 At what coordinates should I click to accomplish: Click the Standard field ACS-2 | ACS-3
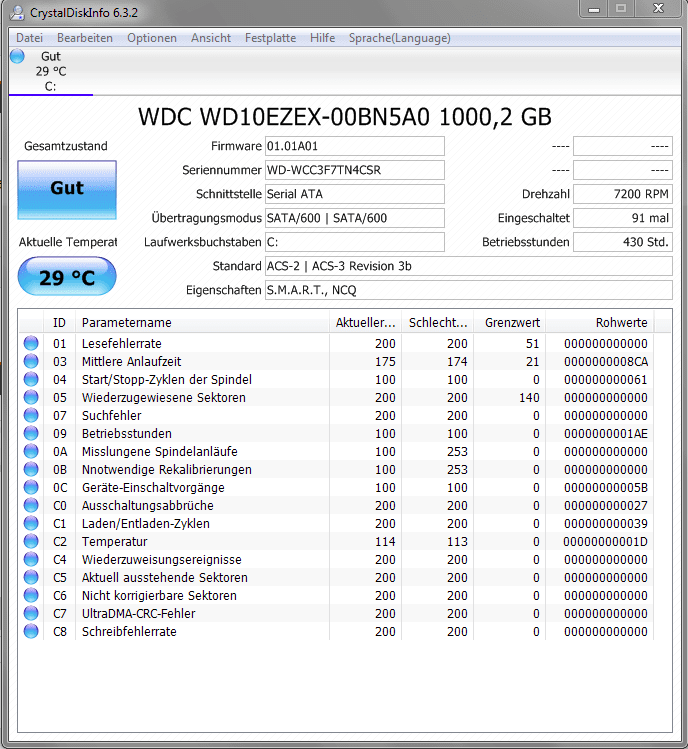click(x=469, y=266)
